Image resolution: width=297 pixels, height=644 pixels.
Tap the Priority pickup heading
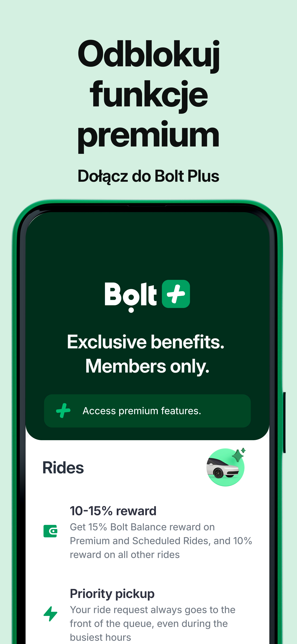pos(112,594)
